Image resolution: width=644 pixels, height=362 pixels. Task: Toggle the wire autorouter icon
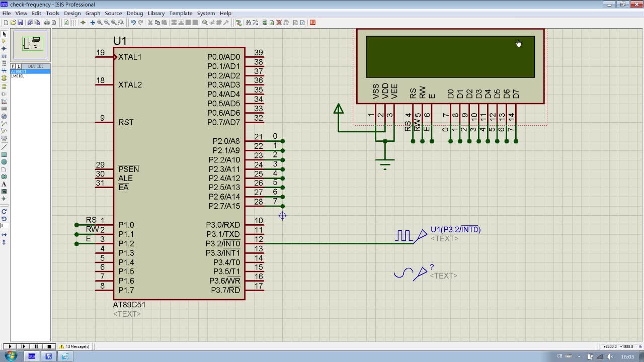[x=238, y=22]
